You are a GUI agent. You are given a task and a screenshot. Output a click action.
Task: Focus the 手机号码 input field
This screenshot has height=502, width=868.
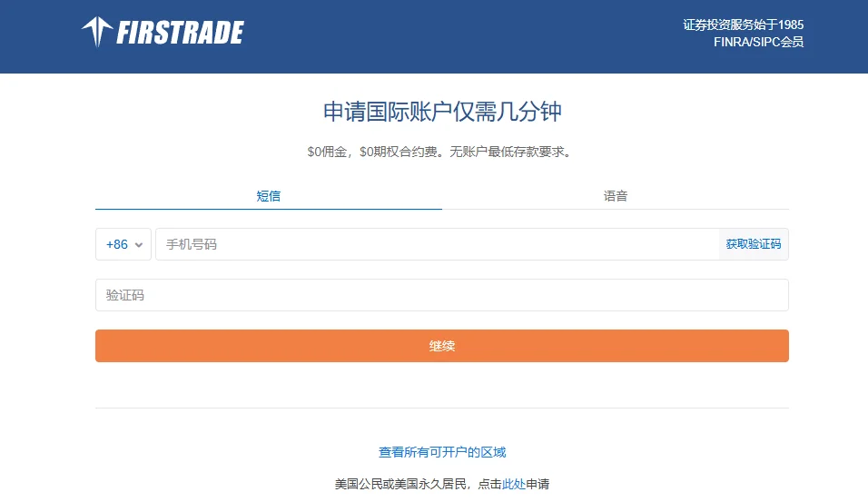tap(438, 244)
